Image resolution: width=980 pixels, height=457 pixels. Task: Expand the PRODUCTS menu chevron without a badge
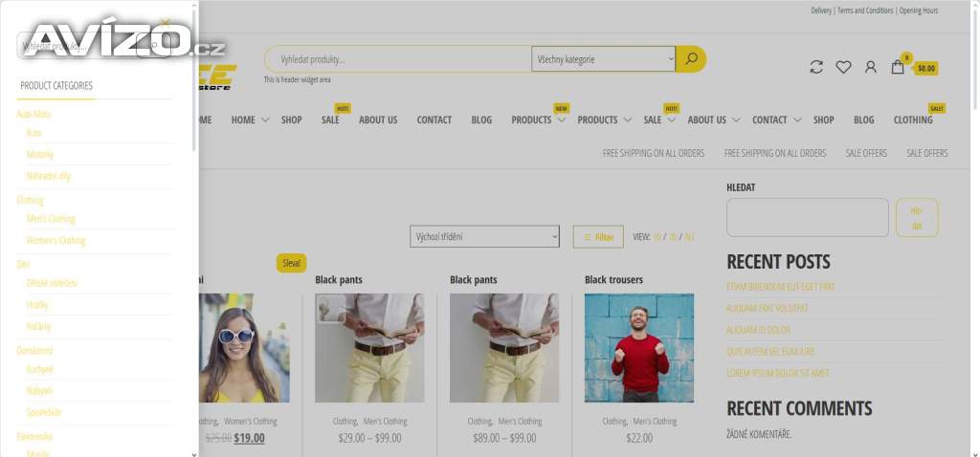(628, 120)
